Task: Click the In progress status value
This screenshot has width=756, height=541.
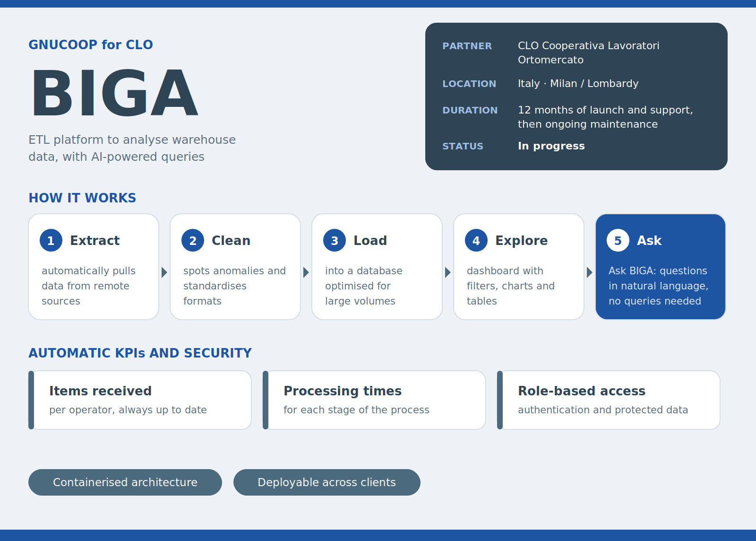Action: click(x=551, y=146)
